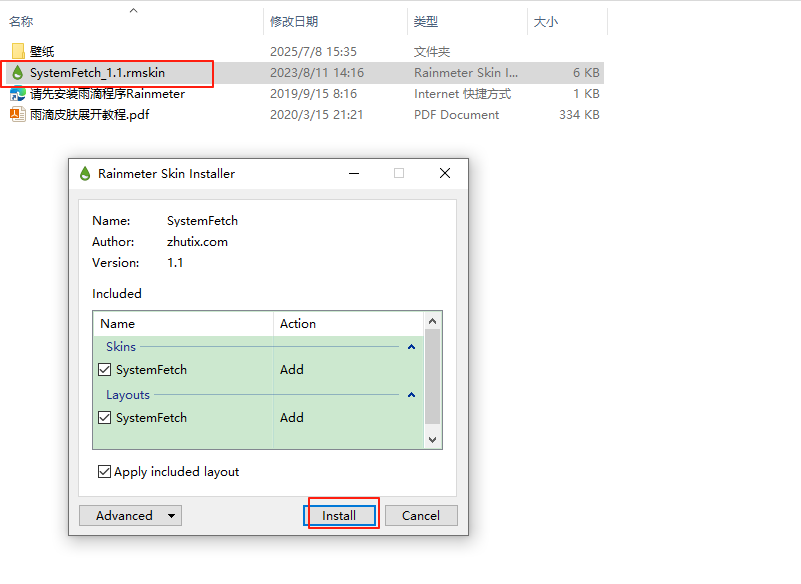The height and width of the screenshot is (584, 801).
Task: Open the Advanced dropdown menu
Action: coord(130,515)
